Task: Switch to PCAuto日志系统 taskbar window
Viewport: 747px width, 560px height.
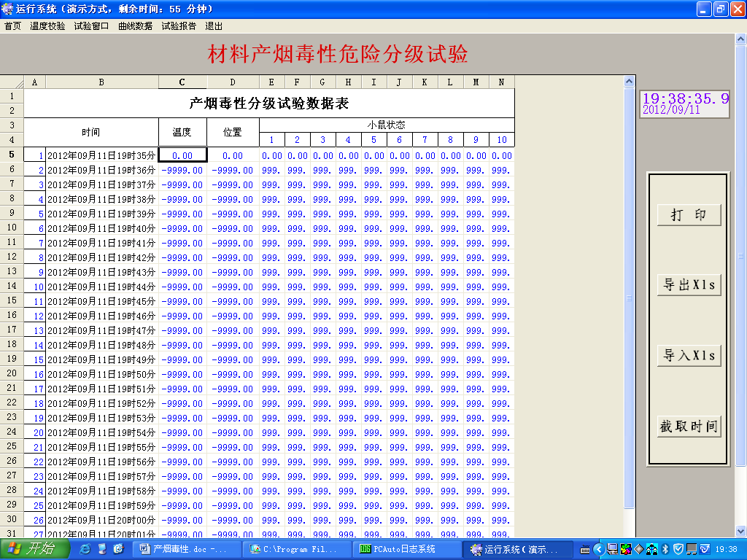Action: [x=406, y=549]
